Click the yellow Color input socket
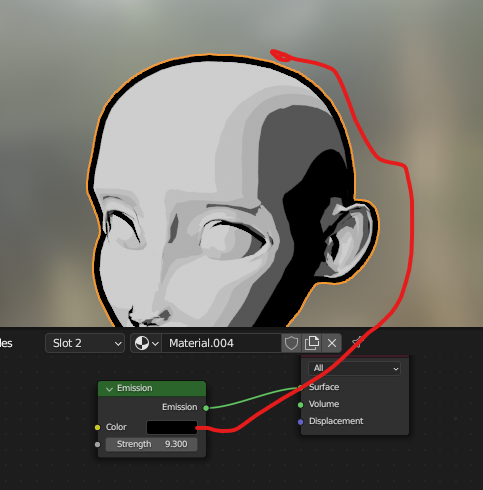Image resolution: width=483 pixels, height=490 pixels. click(97, 427)
